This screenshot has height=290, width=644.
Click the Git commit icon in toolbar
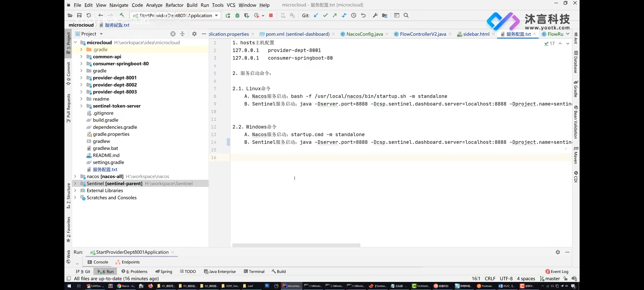click(325, 15)
